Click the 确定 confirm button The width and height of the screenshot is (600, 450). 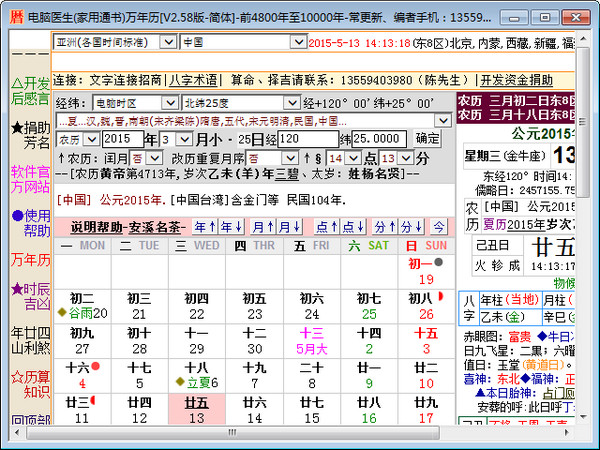point(427,138)
